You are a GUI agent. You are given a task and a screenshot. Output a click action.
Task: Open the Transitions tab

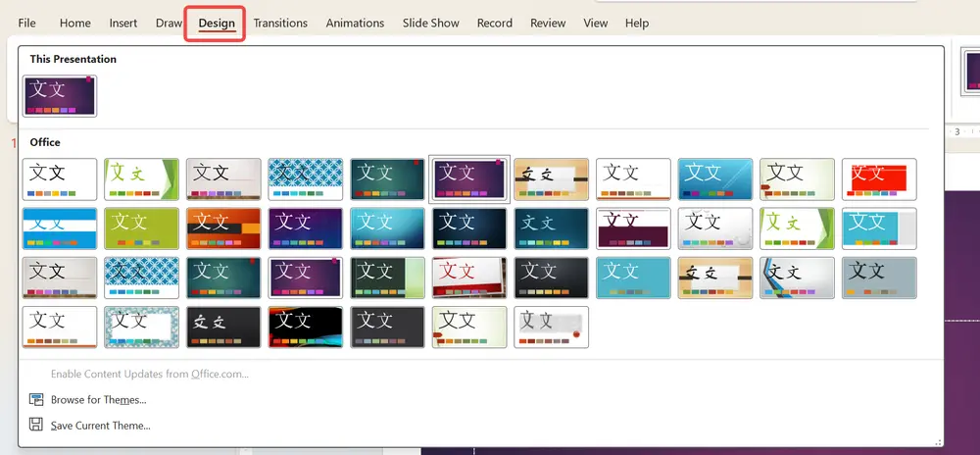280,24
